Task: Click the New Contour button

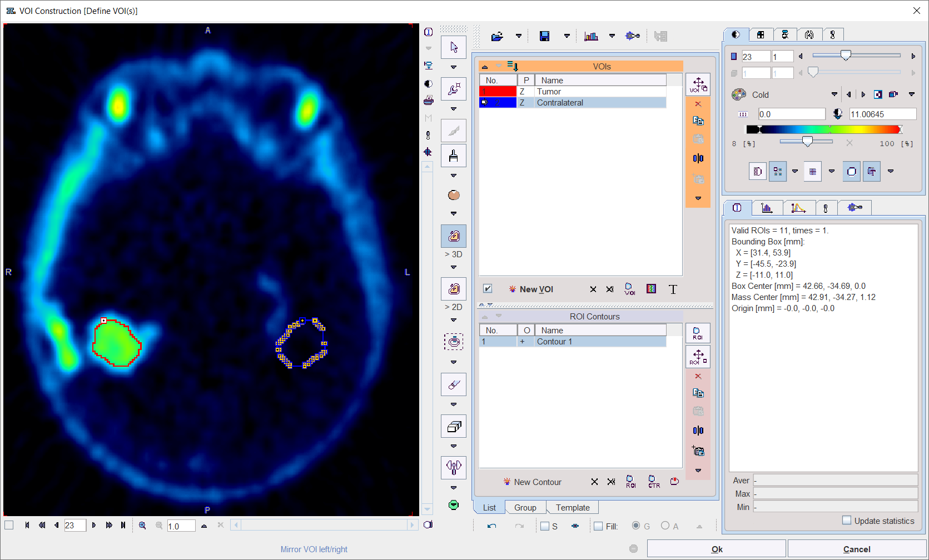Action: click(x=532, y=482)
